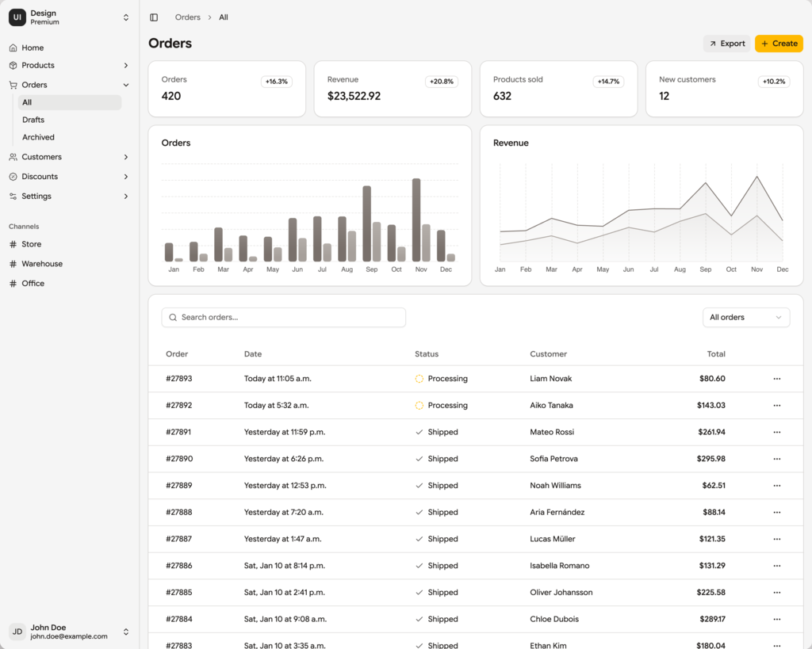Click the UI workspace logo
The width and height of the screenshot is (812, 649).
(x=17, y=17)
